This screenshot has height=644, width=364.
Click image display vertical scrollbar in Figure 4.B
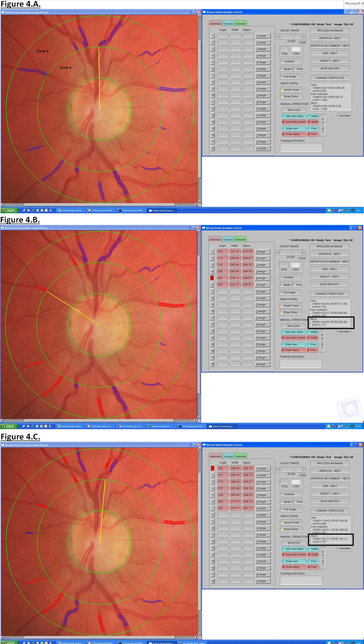click(x=198, y=325)
